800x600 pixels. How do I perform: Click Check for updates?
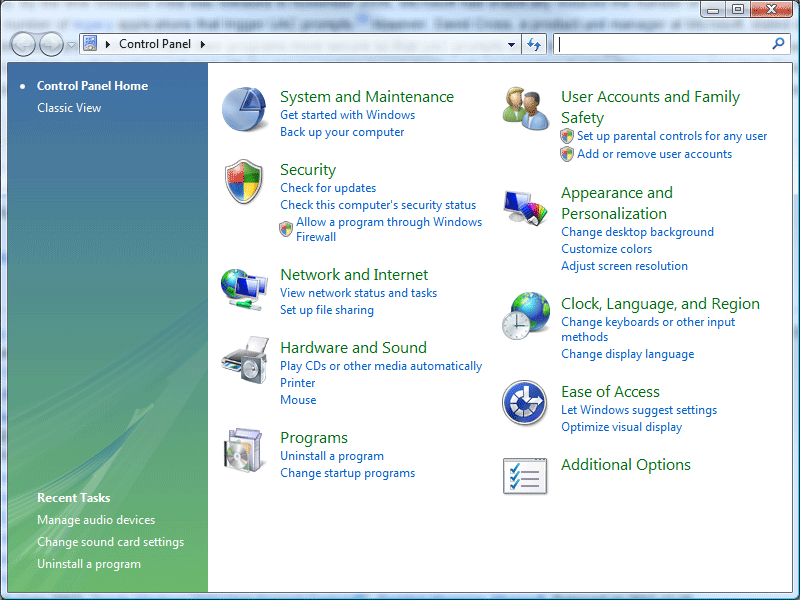point(328,188)
